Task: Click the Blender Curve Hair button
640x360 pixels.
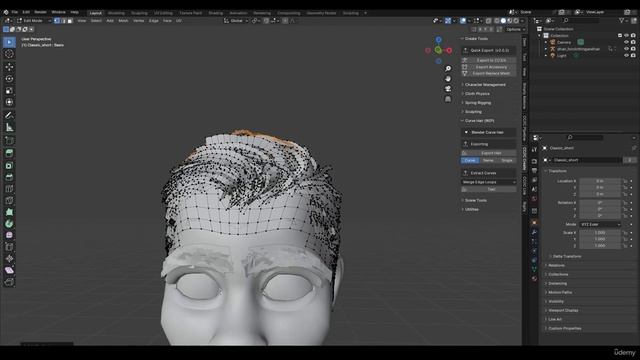Action: click(x=489, y=133)
